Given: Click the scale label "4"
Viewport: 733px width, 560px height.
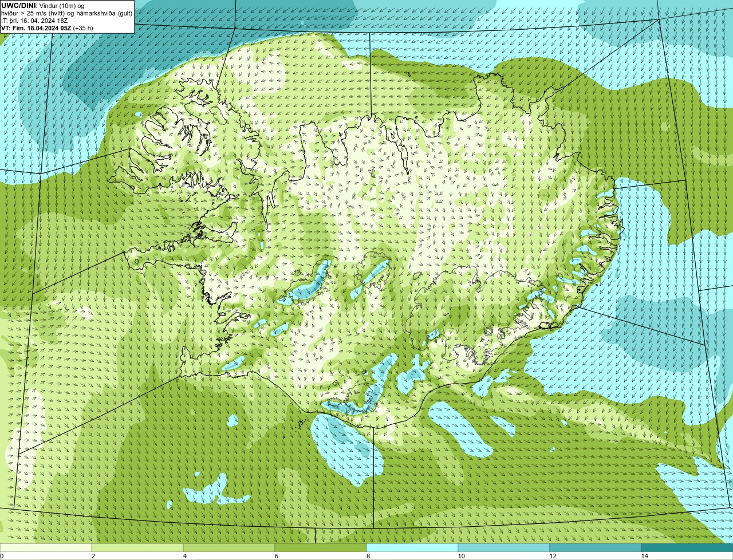Looking at the screenshot, I should coord(184,556).
